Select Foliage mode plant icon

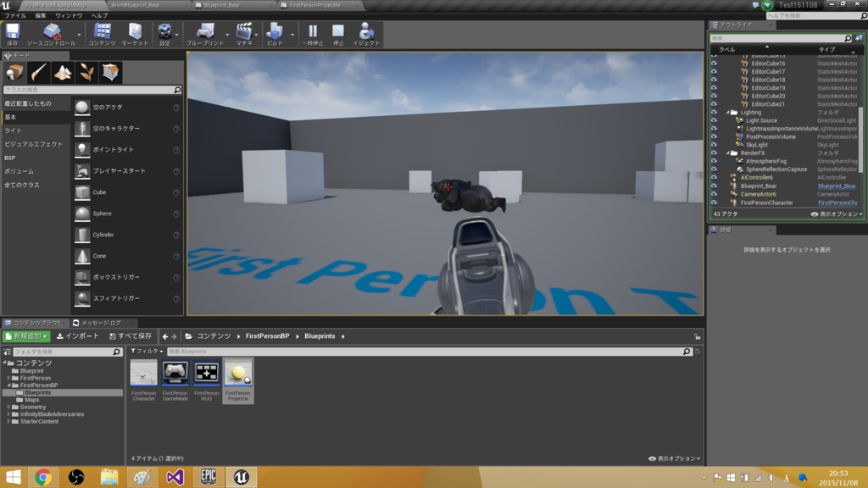(86, 72)
